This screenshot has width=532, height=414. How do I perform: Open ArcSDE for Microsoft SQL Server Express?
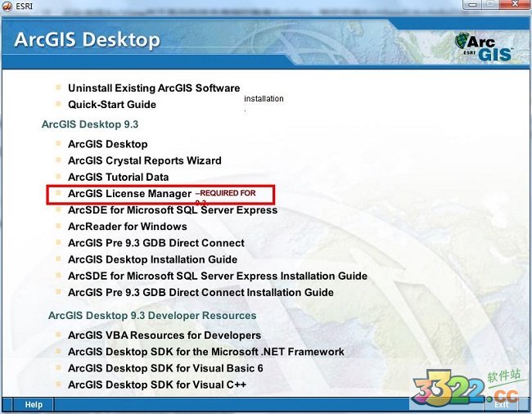[x=173, y=210]
